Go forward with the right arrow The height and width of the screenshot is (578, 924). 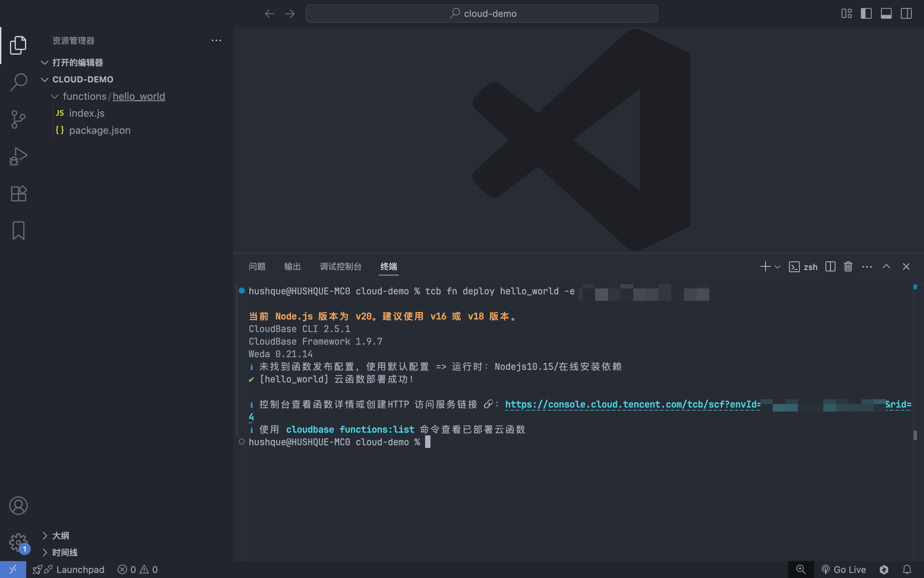click(x=290, y=14)
